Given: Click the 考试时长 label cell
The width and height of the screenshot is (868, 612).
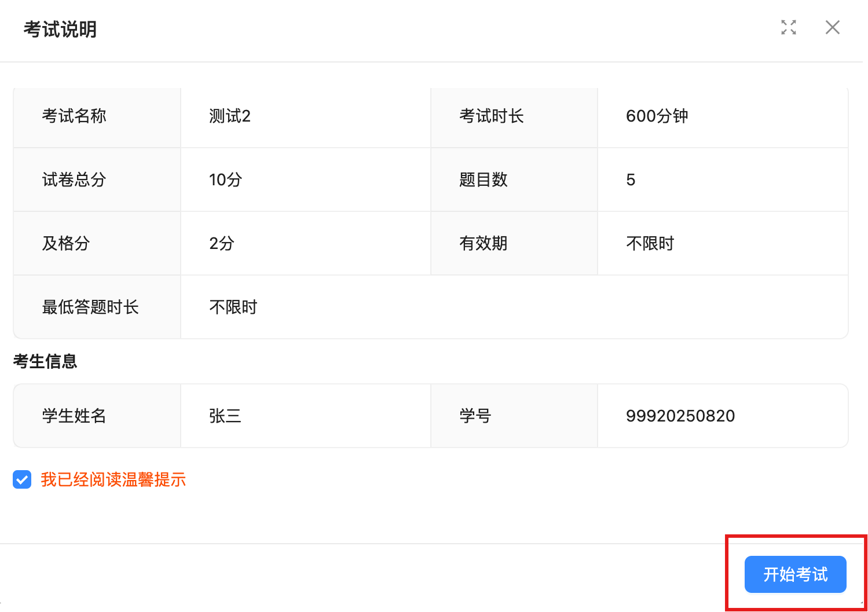Looking at the screenshot, I should (x=491, y=116).
